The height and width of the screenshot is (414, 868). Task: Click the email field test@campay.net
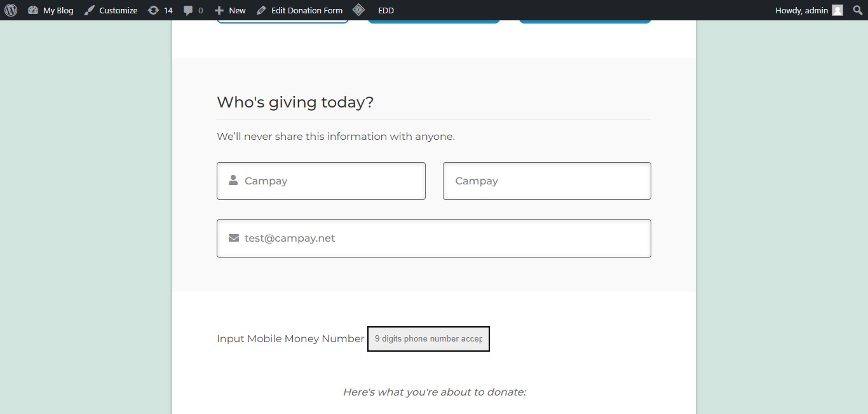click(434, 238)
